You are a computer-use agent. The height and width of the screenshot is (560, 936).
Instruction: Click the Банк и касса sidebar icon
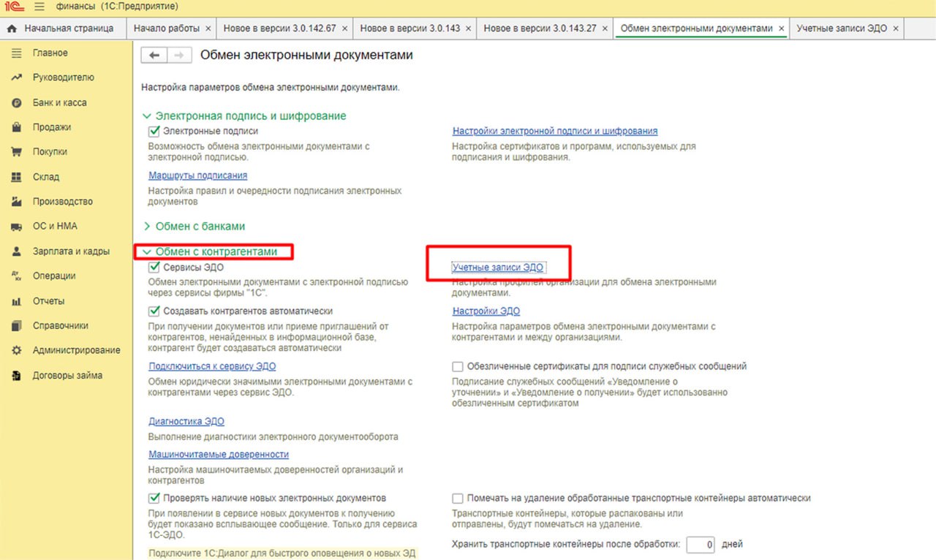[17, 103]
